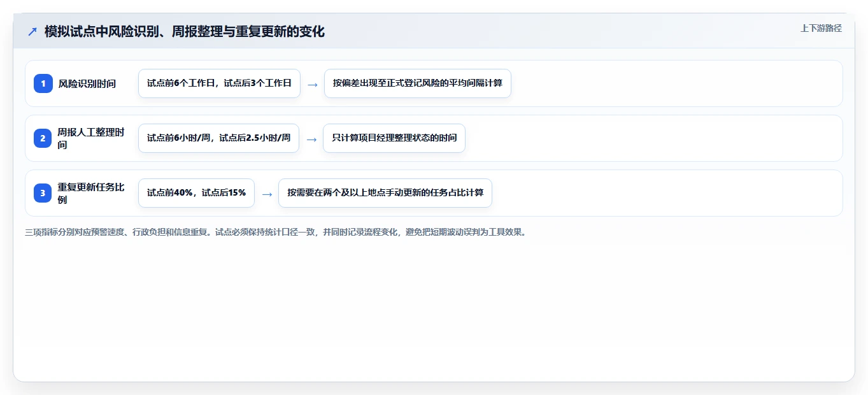Select the 重复更新任务比例 row label
Screen dimensions: 868x395
(91, 193)
